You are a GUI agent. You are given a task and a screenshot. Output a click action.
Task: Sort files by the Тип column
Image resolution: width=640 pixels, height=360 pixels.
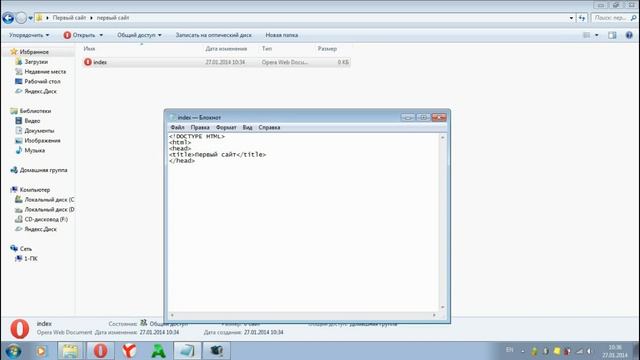click(267, 49)
